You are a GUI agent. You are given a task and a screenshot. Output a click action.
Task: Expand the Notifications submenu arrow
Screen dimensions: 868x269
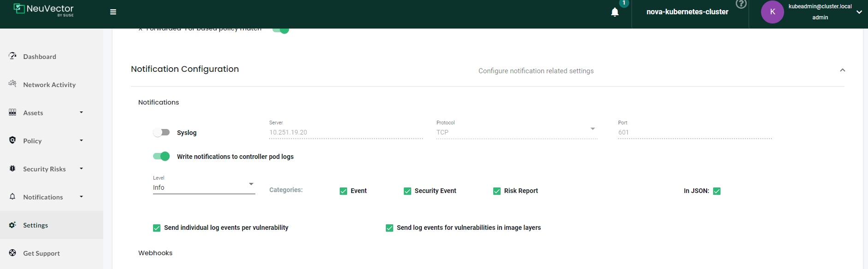pos(82,197)
